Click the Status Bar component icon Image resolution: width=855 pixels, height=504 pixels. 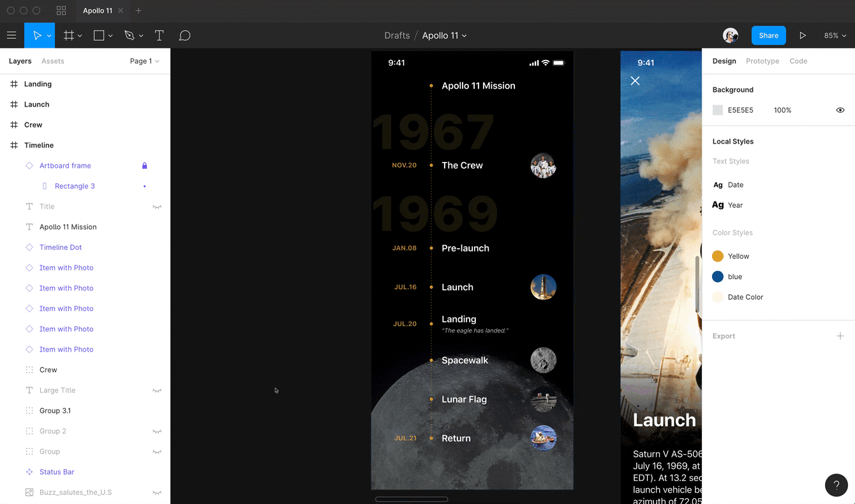pyautogui.click(x=29, y=472)
